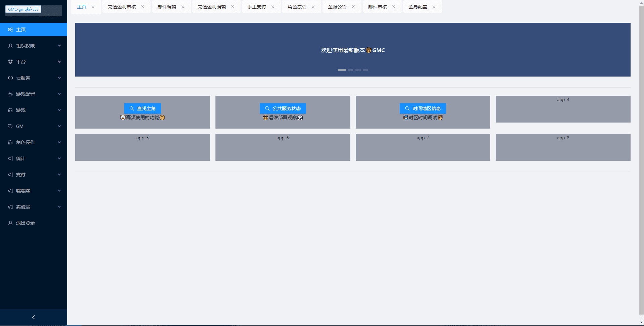Expand the 嘿嘿嘿 submenu arrow
Image resolution: width=644 pixels, height=326 pixels.
click(x=59, y=191)
